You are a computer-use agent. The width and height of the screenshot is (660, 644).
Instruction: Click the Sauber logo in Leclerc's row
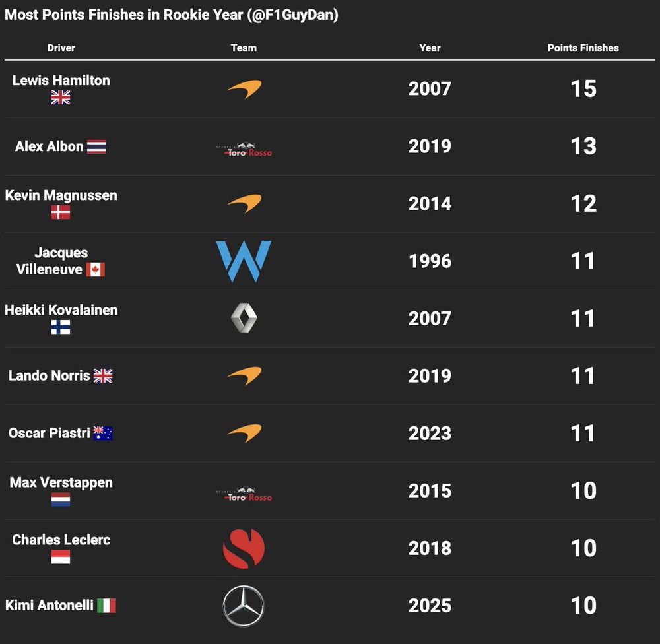244,548
